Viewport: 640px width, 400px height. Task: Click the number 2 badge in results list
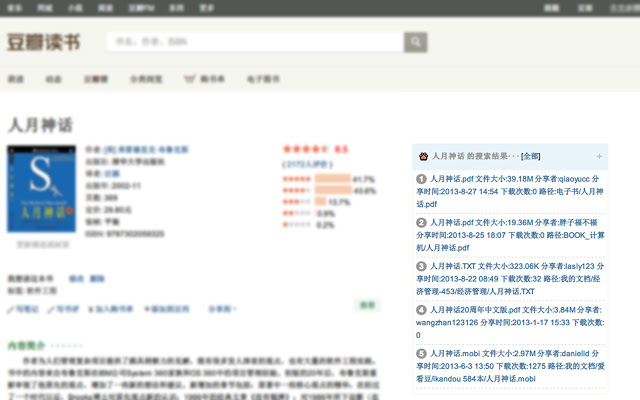coord(421,222)
